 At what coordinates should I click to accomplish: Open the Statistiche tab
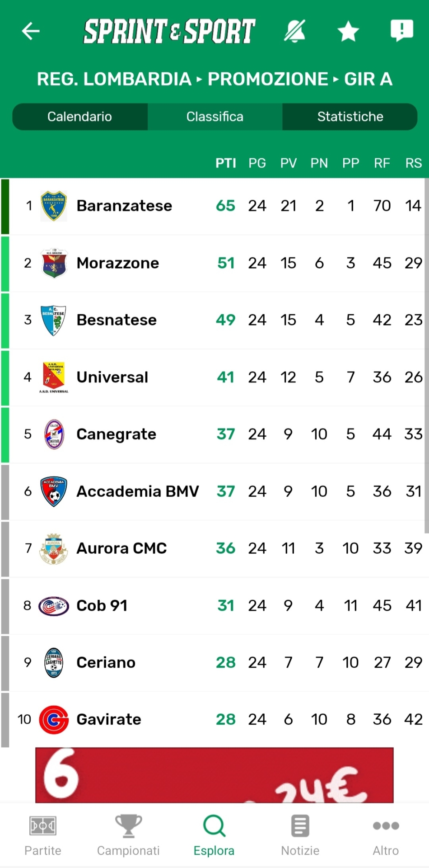click(x=350, y=117)
